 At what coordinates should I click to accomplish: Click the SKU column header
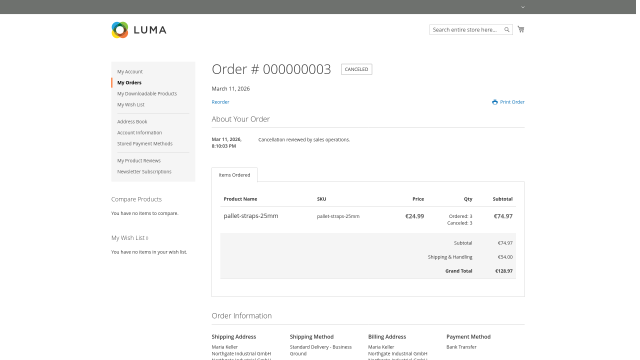click(321, 199)
